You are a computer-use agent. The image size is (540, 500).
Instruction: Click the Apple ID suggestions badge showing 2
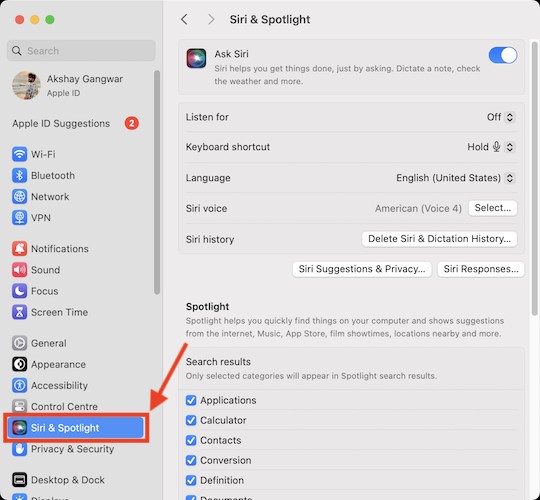coord(132,123)
